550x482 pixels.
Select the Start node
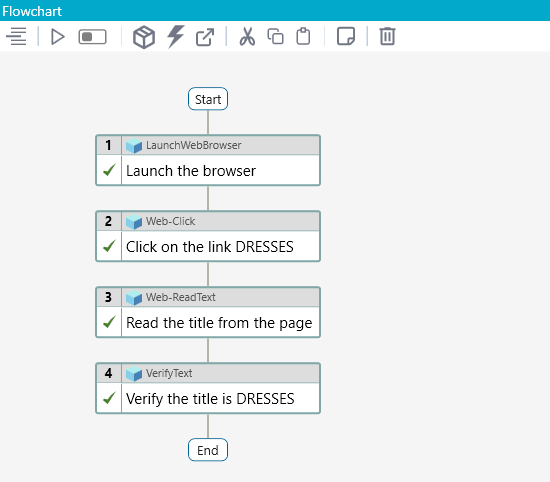tap(208, 99)
